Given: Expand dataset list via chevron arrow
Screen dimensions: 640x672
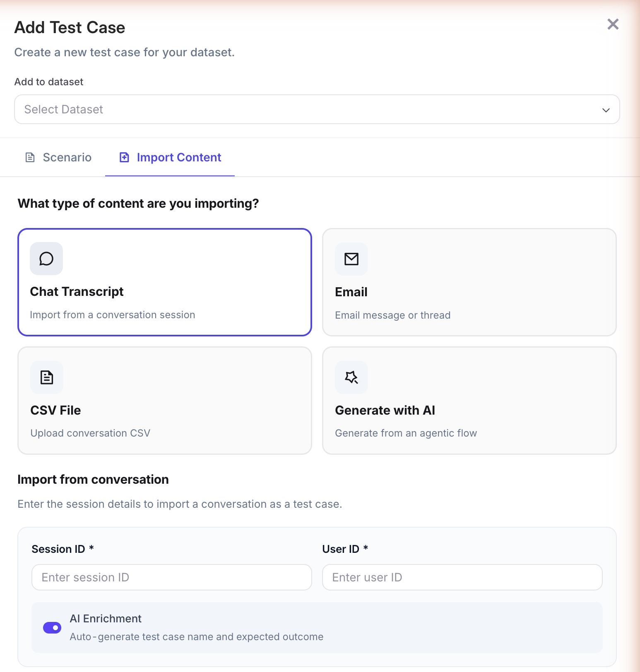Looking at the screenshot, I should [x=606, y=110].
